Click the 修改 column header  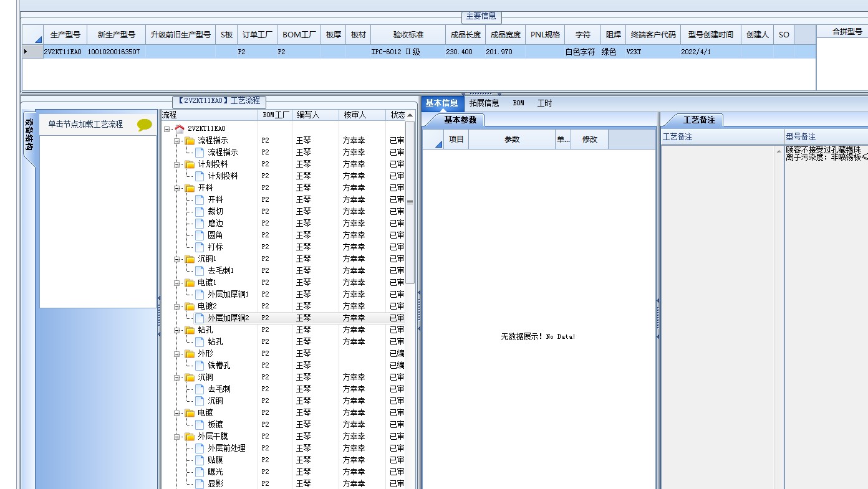coord(590,140)
